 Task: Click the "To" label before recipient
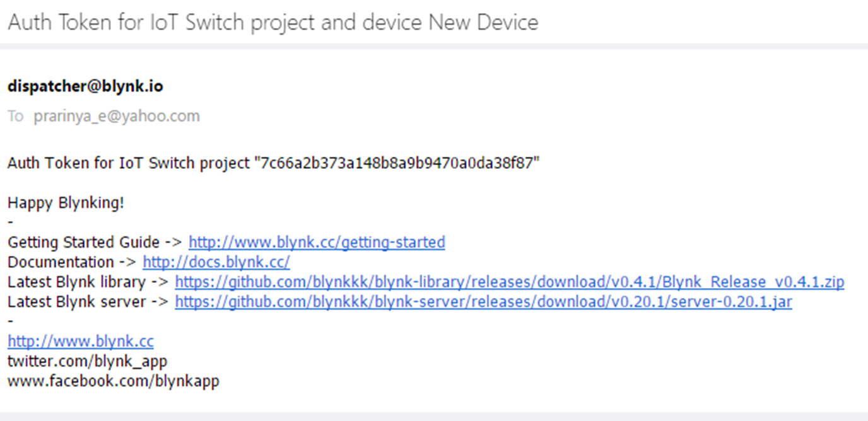click(x=15, y=116)
